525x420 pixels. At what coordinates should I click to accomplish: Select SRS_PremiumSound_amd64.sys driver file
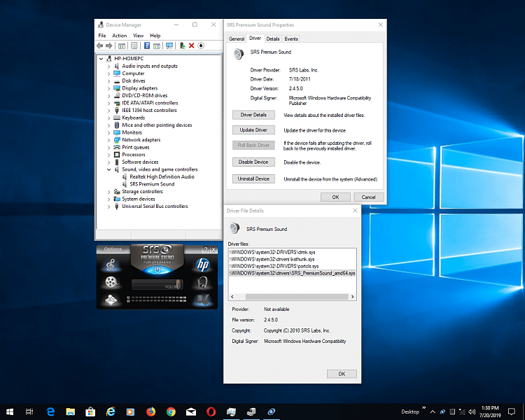tap(293, 273)
